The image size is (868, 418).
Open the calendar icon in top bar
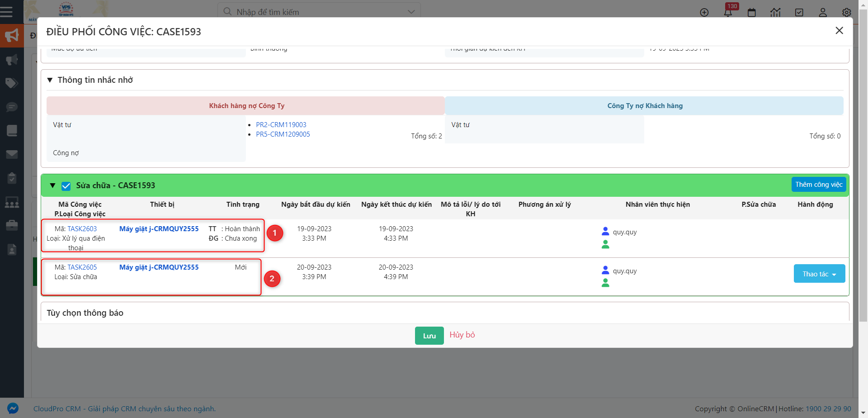click(752, 12)
